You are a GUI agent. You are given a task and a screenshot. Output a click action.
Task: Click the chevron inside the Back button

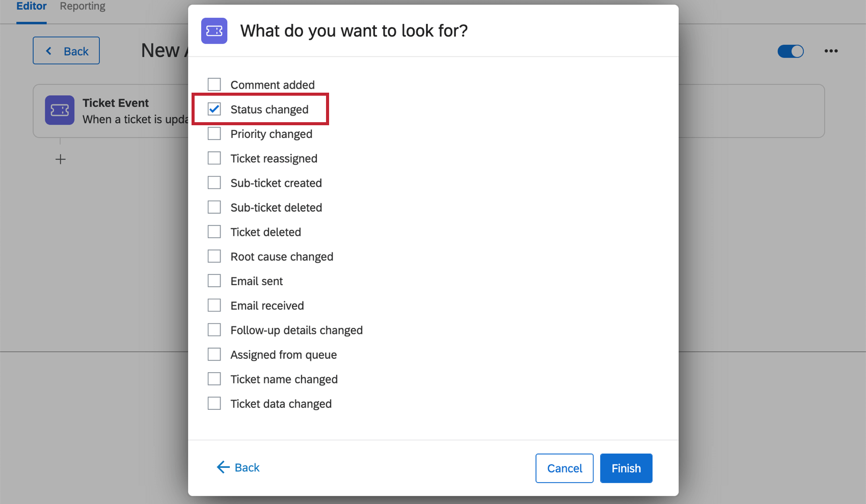48,50
